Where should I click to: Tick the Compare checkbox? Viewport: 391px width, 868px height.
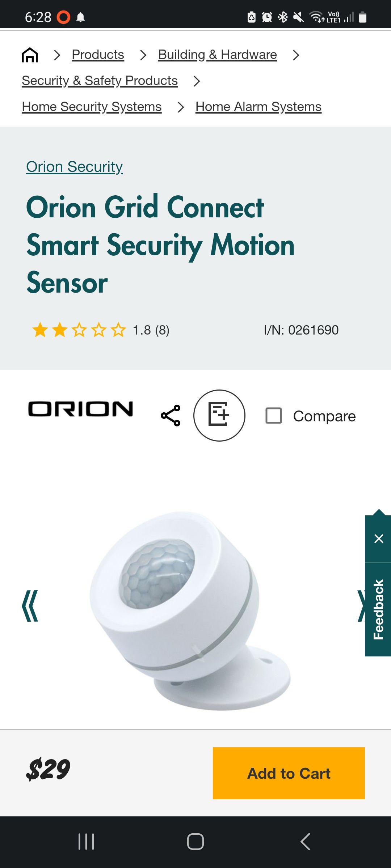coord(274,416)
